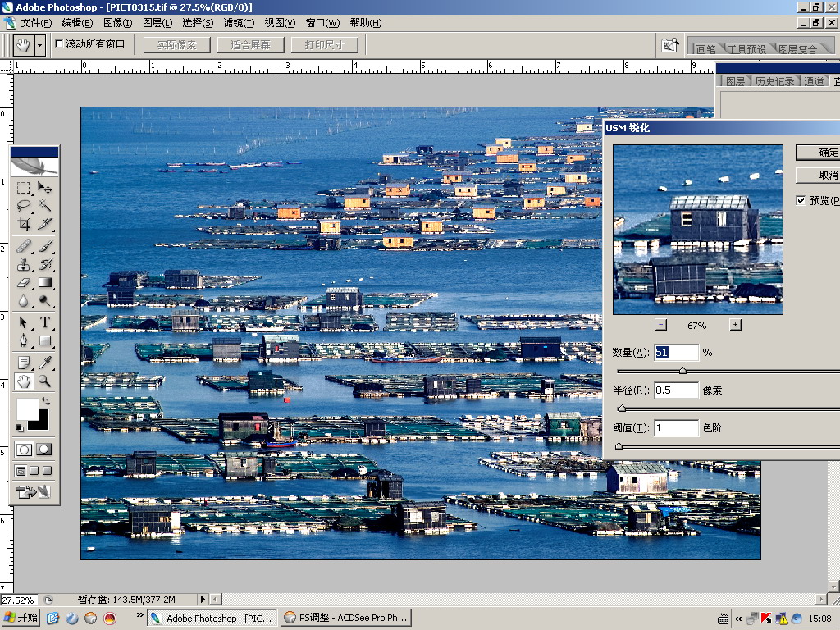Select the Crop tool
Screen dimensions: 840x630
23,223
